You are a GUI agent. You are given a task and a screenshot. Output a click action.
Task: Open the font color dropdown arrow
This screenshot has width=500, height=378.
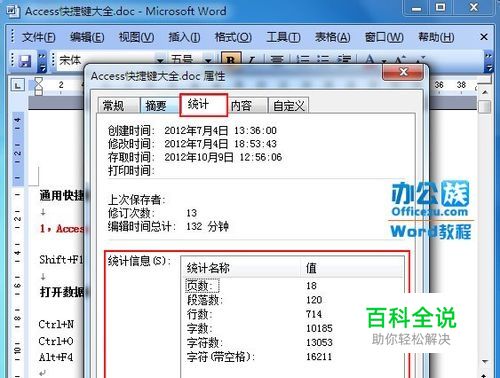[384, 61]
